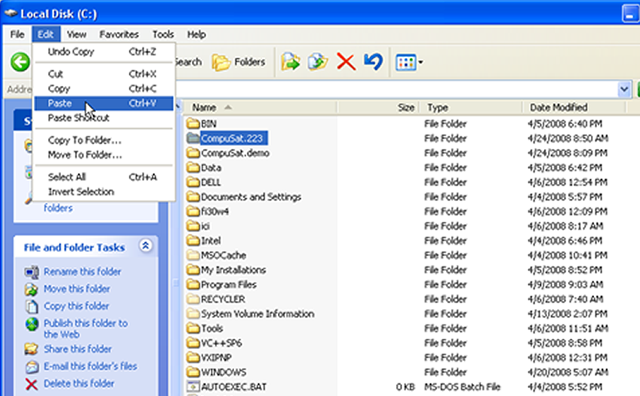Viewport: 640px width, 396px height.
Task: Select the BIN folder icon
Action: (x=193, y=124)
